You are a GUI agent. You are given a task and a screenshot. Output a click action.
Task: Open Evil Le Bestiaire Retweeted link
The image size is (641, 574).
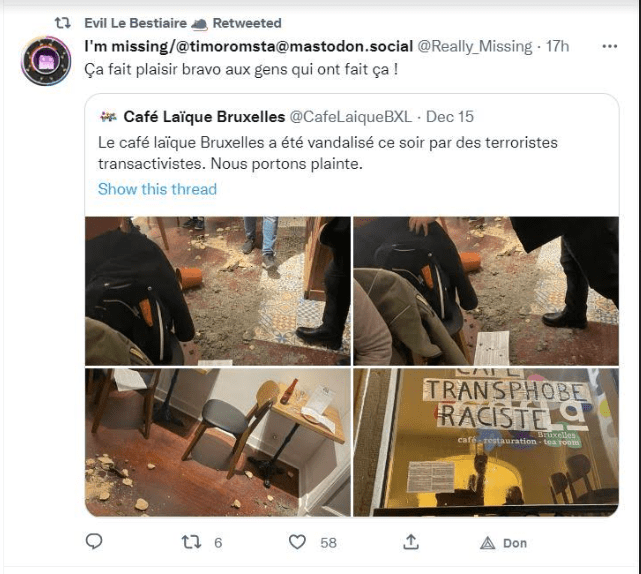point(183,23)
